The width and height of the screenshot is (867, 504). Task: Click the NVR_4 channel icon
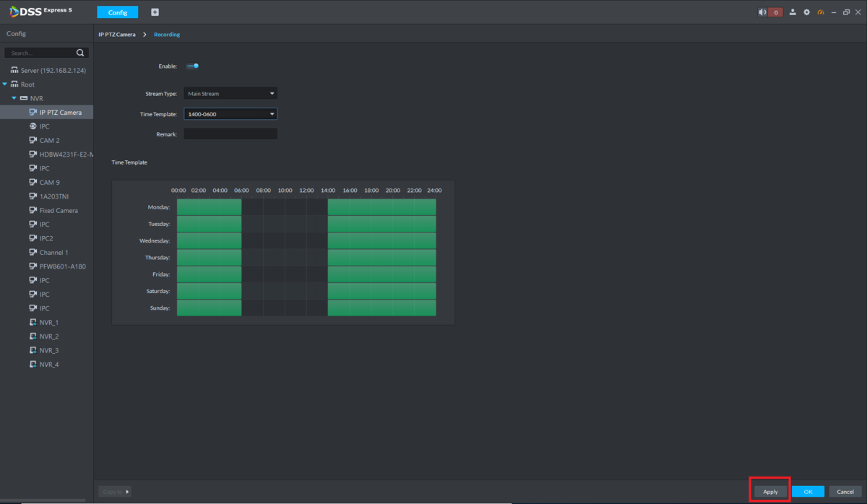coord(33,364)
